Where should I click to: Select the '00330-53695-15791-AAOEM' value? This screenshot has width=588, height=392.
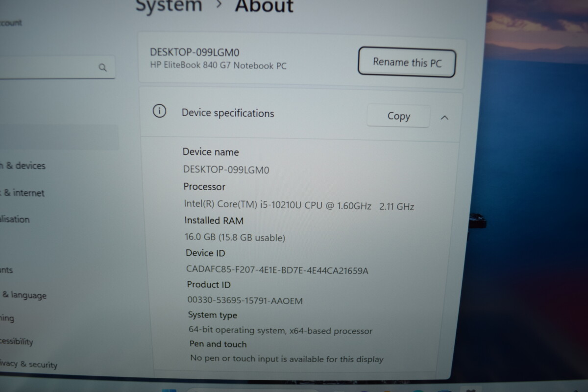245,300
